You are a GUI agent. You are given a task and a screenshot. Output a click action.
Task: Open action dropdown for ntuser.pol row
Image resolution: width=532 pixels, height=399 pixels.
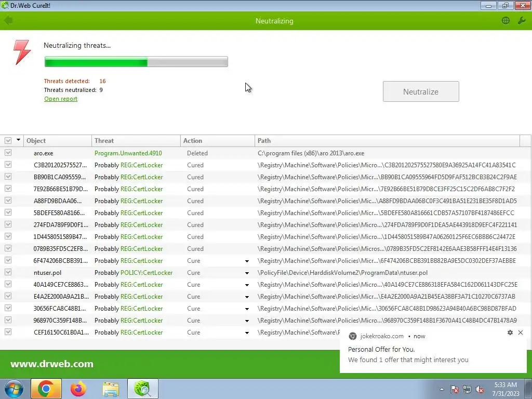247,273
